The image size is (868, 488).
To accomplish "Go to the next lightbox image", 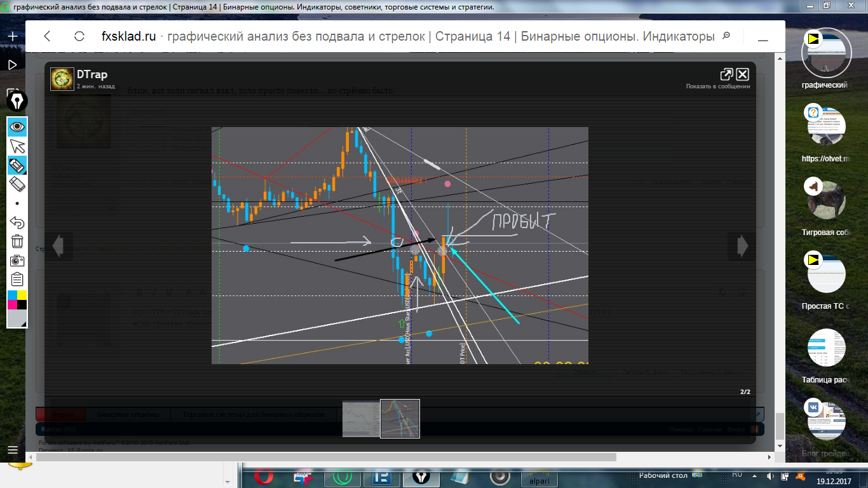I will tap(742, 245).
